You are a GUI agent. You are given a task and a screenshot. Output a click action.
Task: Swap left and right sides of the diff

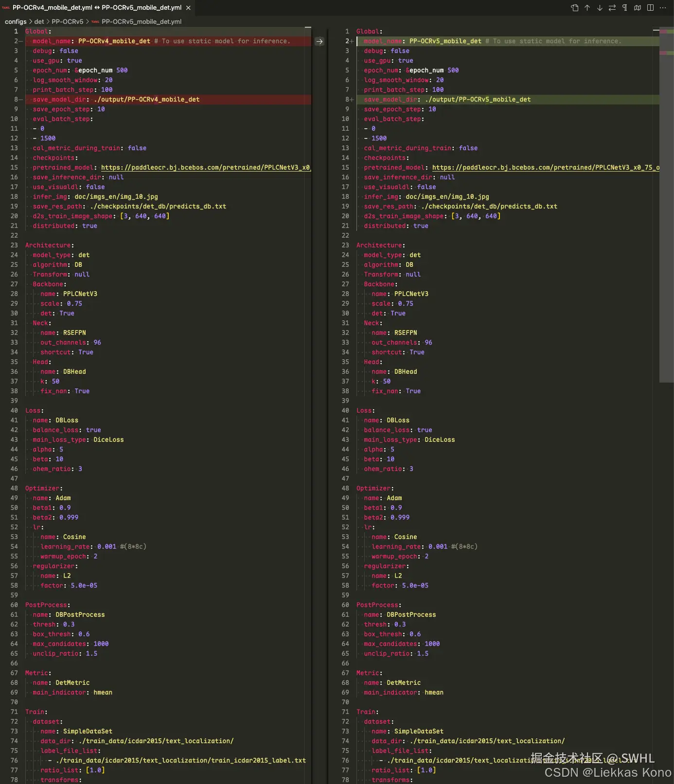pos(612,8)
